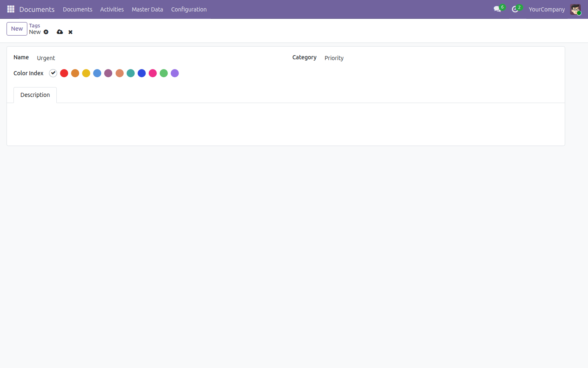Image resolution: width=588 pixels, height=368 pixels.
Task: Open the apps grid home menu
Action: (x=11, y=9)
